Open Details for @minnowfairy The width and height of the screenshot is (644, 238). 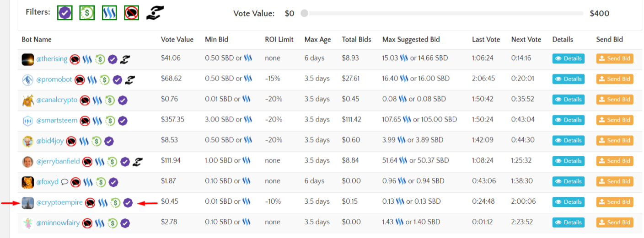click(568, 222)
